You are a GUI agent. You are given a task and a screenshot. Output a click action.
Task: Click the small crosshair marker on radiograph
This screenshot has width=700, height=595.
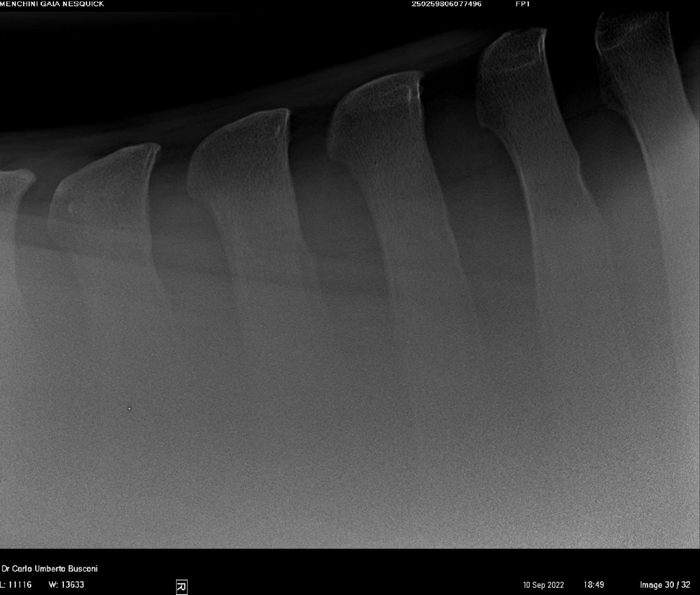pyautogui.click(x=129, y=409)
